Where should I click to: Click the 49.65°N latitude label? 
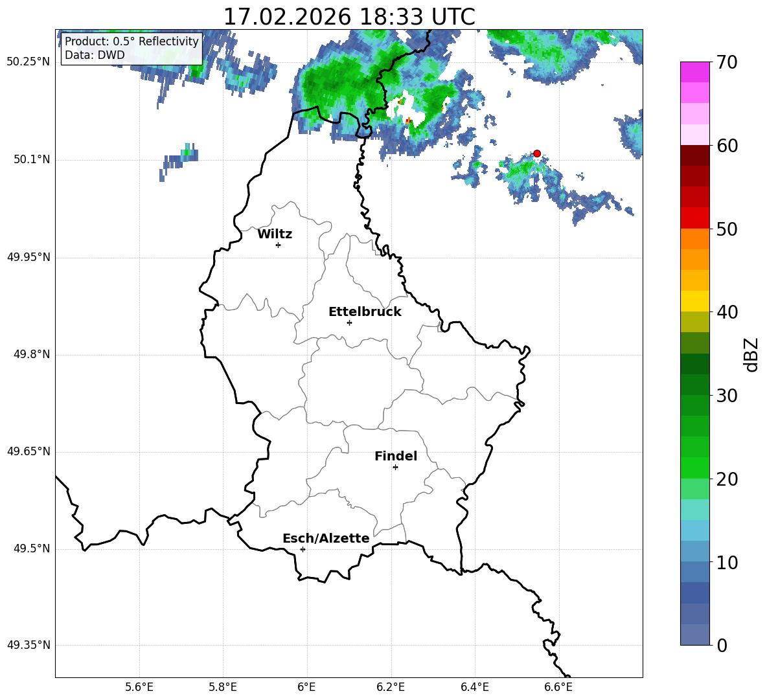point(29,451)
